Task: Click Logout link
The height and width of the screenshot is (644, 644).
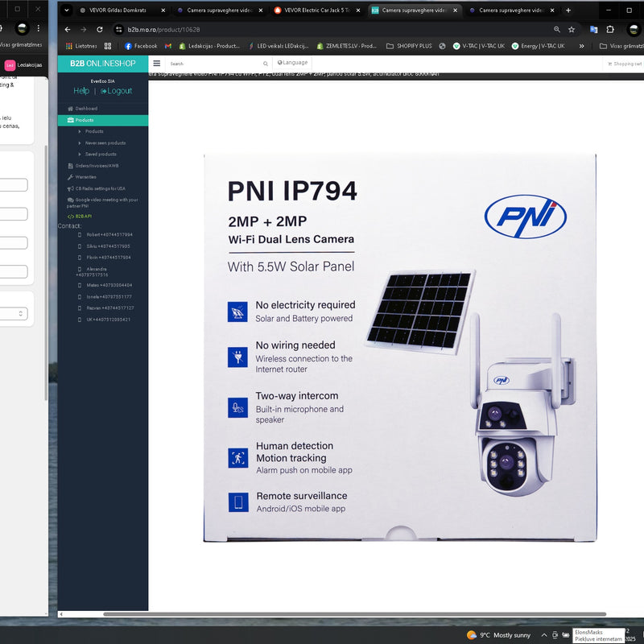Action: point(117,91)
